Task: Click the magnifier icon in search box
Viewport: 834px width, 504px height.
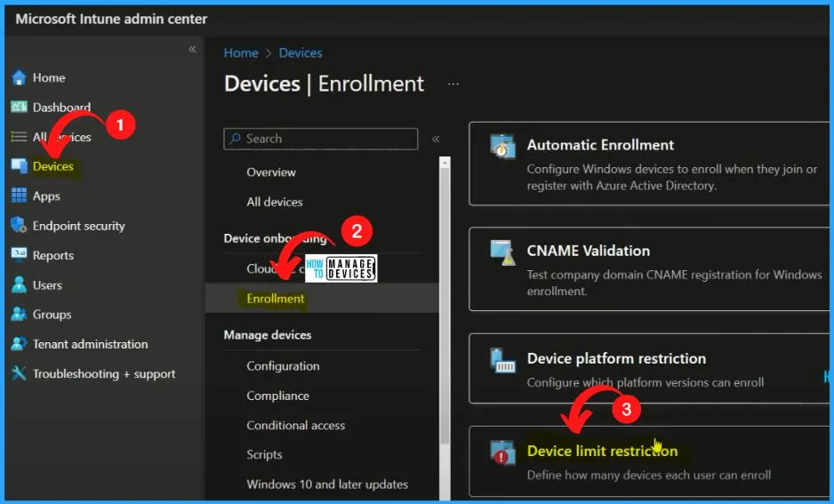Action: (x=235, y=139)
